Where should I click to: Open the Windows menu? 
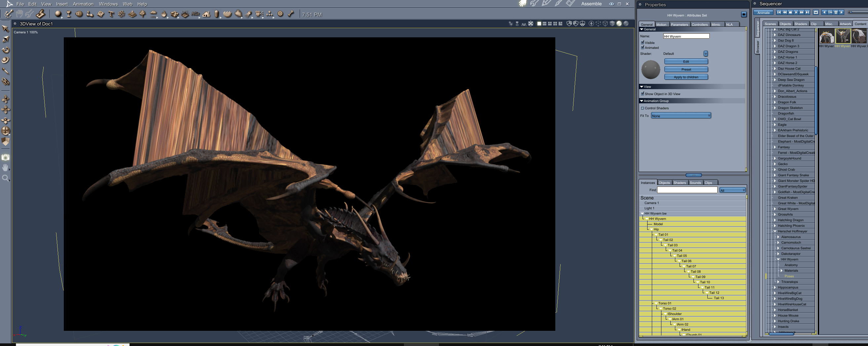click(108, 4)
